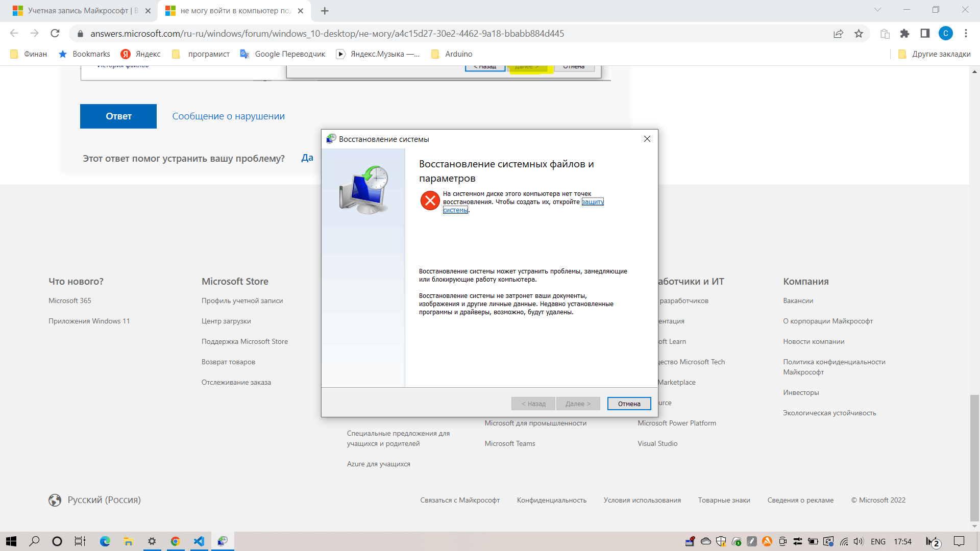Open Visual Studio footer link

tap(657, 443)
